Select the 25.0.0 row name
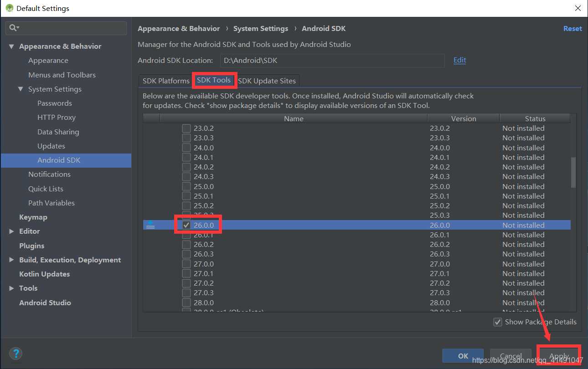Screen dimensions: 588x369 204,186
